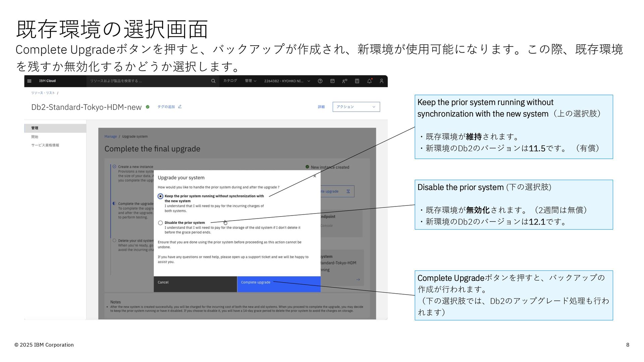Open the notifications bell icon
The image size is (644, 362).
369,81
